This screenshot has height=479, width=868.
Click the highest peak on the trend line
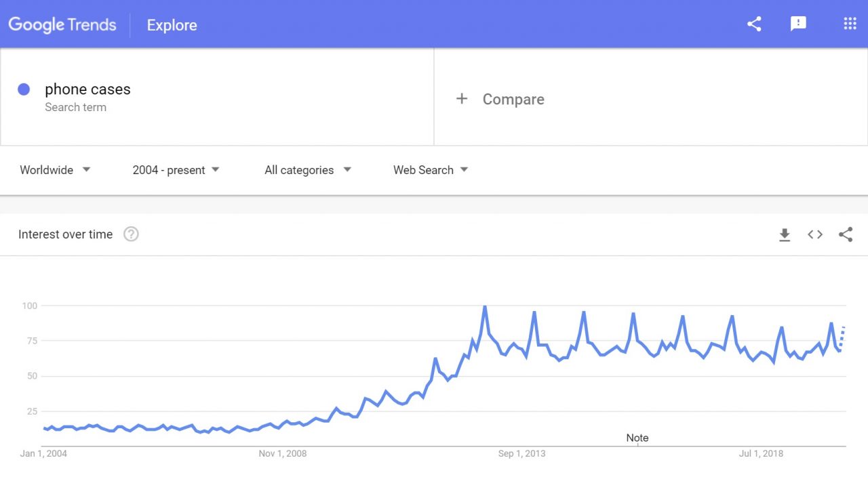click(x=485, y=308)
